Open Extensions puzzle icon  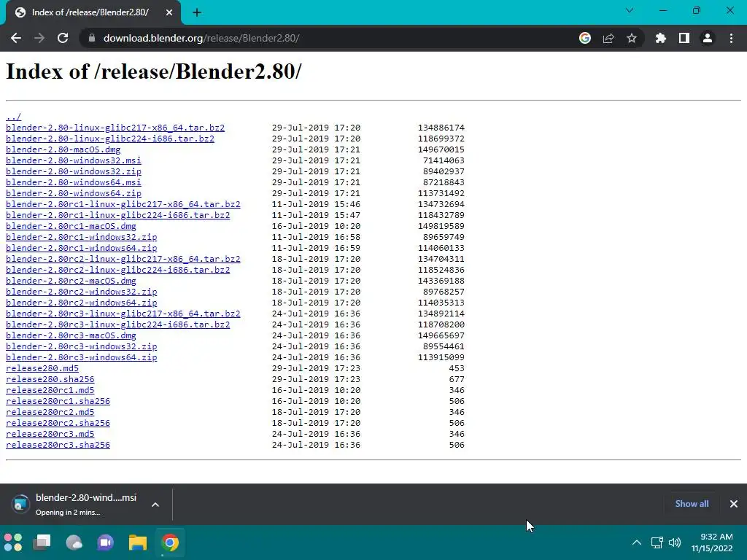click(660, 38)
